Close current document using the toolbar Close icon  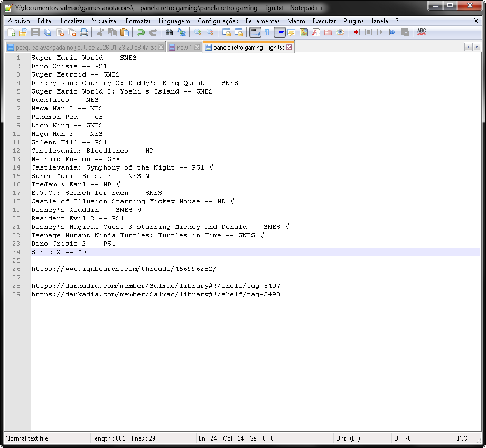(x=60, y=32)
